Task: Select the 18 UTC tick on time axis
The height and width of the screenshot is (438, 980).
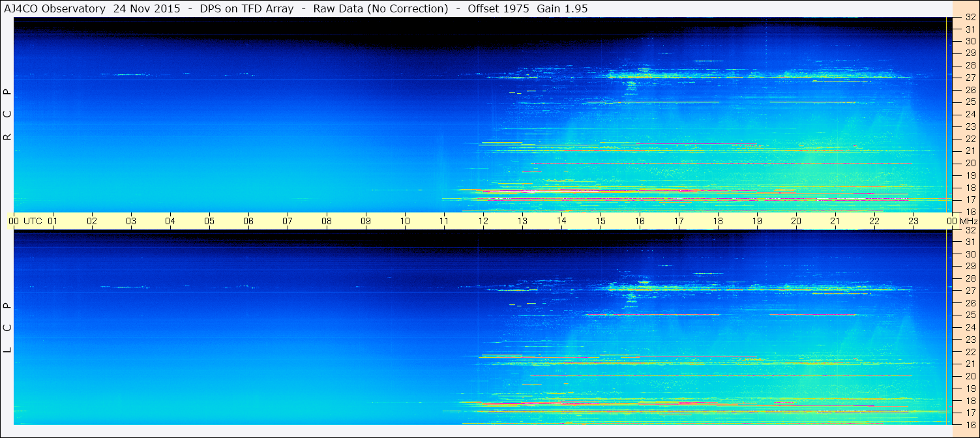Action: coord(718,221)
